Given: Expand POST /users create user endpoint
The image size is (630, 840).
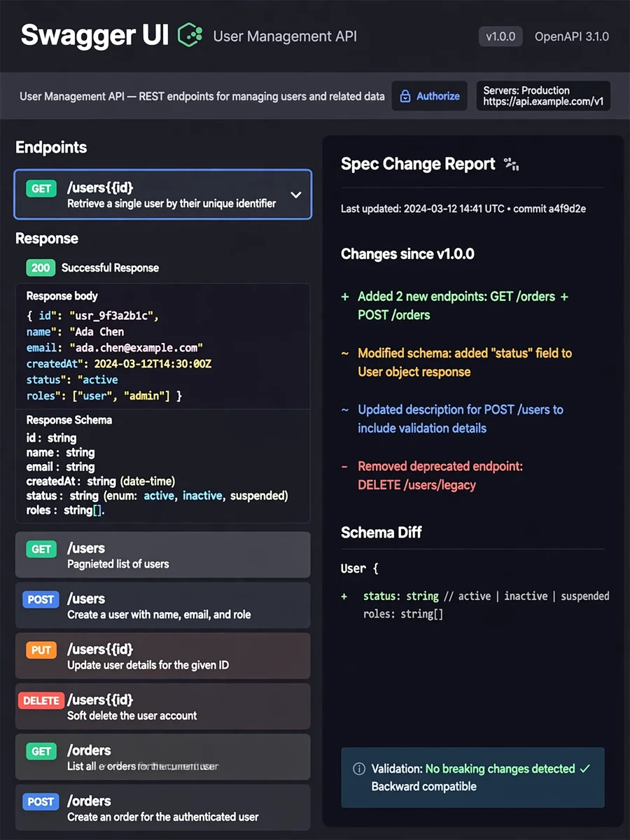Looking at the screenshot, I should point(162,605).
